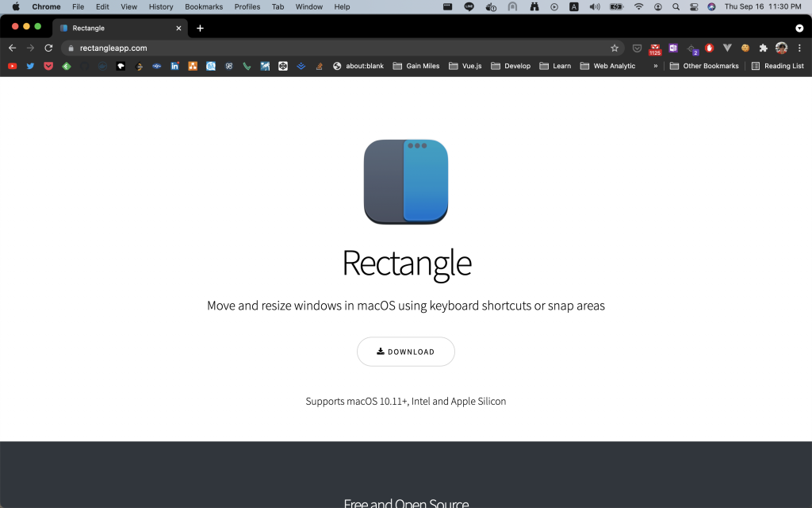Open the green diamond Feedly bookmark
Screen dimensions: 812x508
[x=67, y=66]
